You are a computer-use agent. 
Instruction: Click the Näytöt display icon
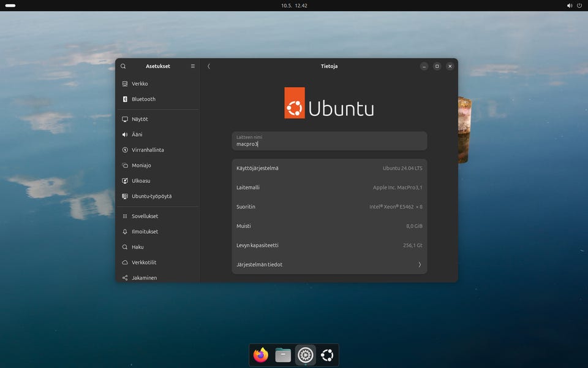point(125,119)
